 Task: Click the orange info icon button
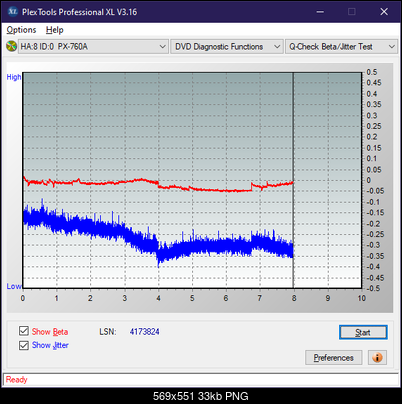pyautogui.click(x=377, y=358)
